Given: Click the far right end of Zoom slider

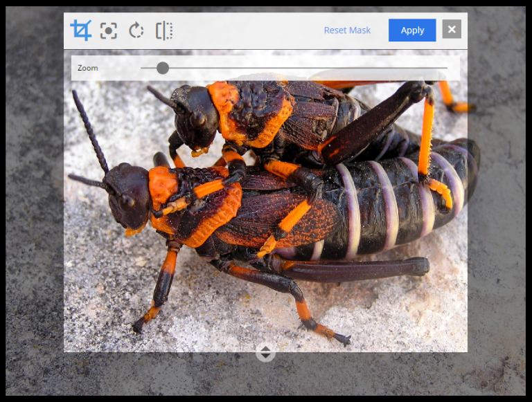Looking at the screenshot, I should [x=446, y=68].
